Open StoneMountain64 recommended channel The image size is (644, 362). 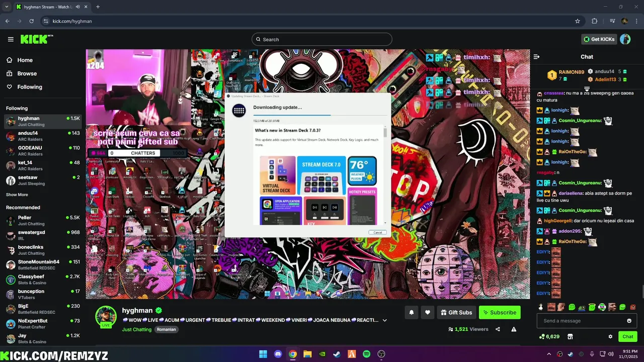(x=43, y=265)
